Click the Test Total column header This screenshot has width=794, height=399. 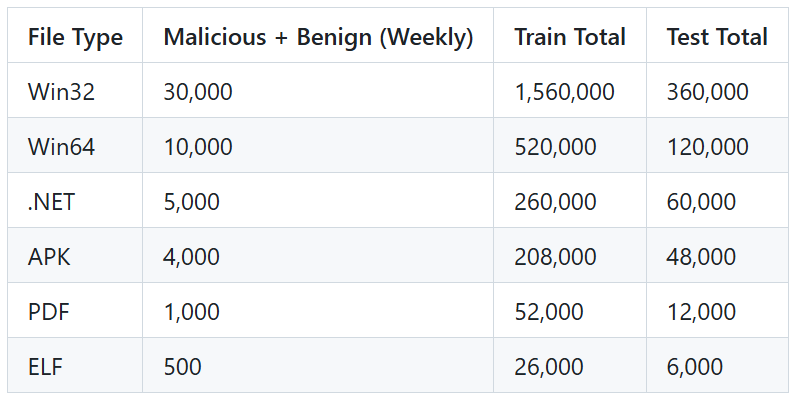(x=717, y=37)
